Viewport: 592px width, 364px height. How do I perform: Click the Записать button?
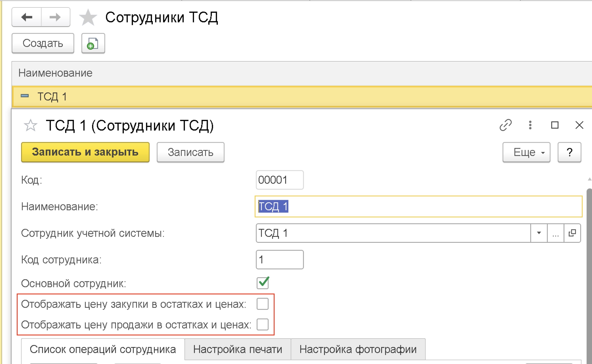(190, 152)
